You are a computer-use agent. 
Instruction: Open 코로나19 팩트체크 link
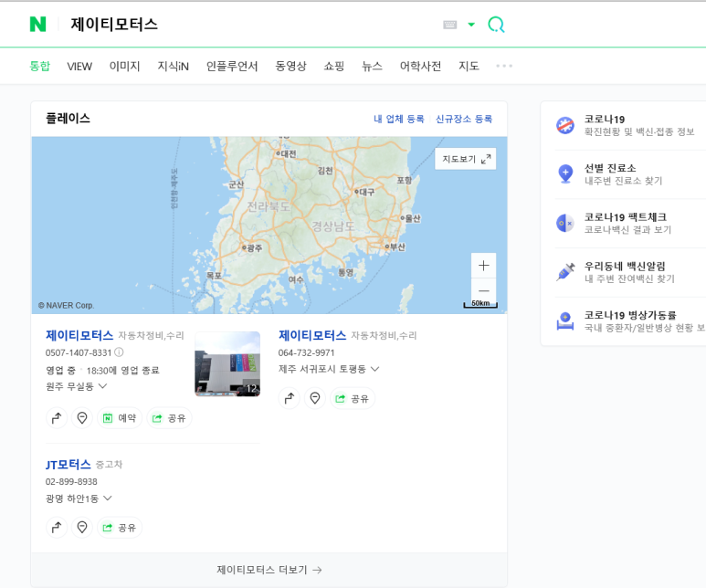click(627, 224)
